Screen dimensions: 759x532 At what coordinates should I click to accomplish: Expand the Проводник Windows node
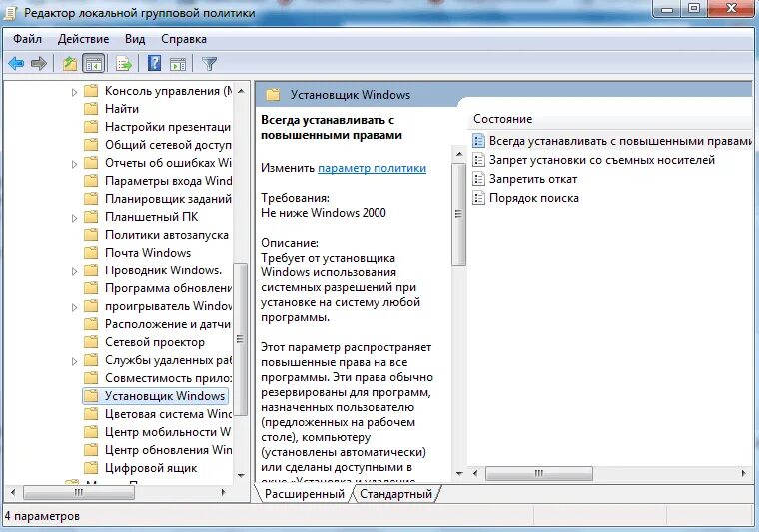(x=74, y=271)
